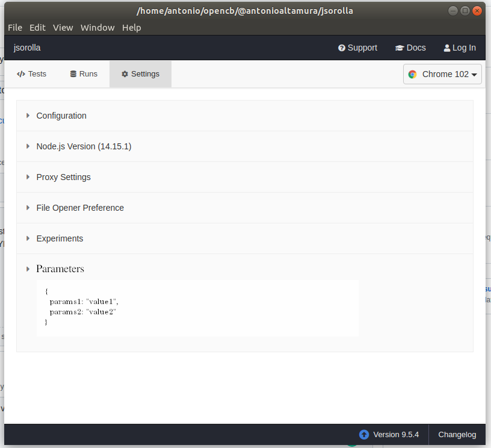Open the View menu

tap(63, 27)
